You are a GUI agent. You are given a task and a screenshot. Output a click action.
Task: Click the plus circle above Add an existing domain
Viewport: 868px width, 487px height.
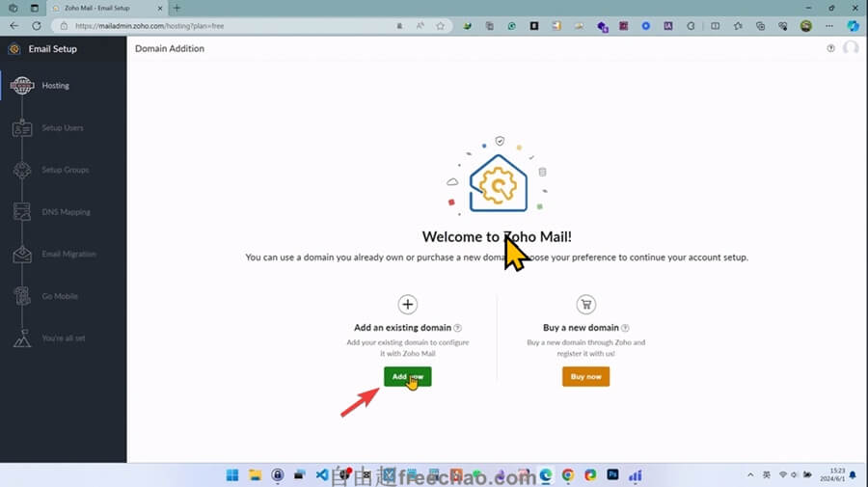point(408,305)
